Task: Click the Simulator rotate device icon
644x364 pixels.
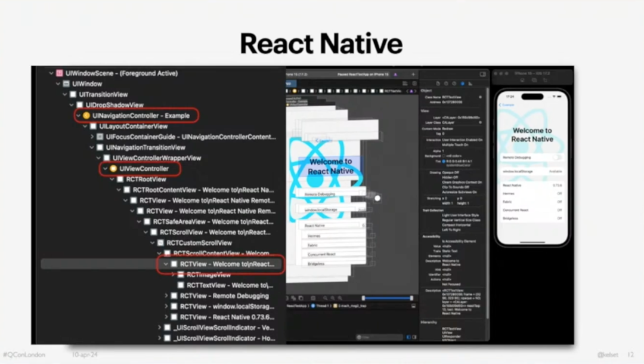Action: [546, 81]
